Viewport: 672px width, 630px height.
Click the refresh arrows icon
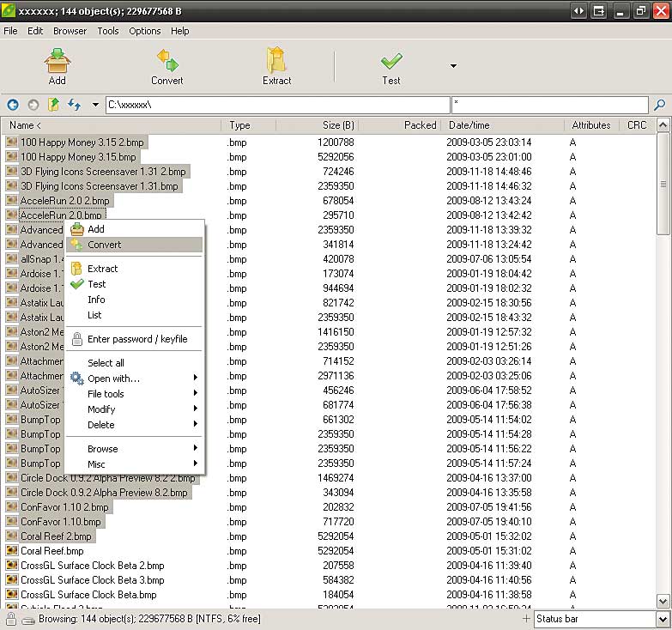coord(75,105)
